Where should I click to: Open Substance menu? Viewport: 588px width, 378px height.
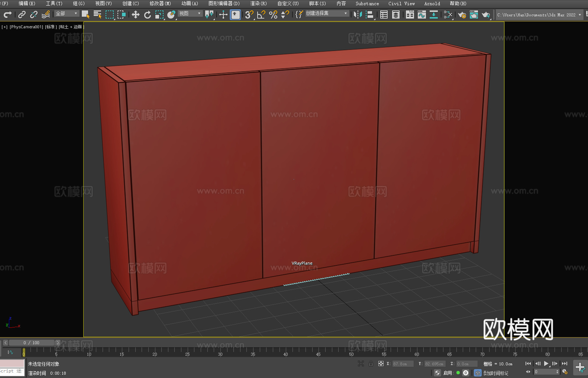pos(367,3)
